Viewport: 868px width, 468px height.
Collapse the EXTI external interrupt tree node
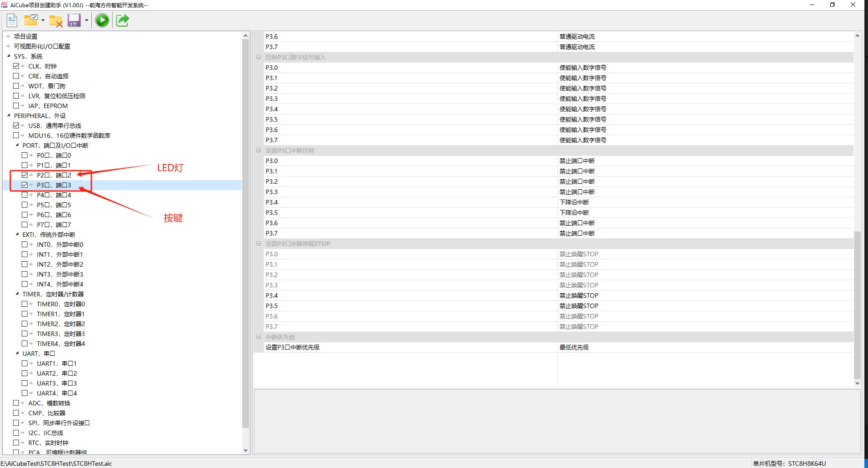pos(17,234)
